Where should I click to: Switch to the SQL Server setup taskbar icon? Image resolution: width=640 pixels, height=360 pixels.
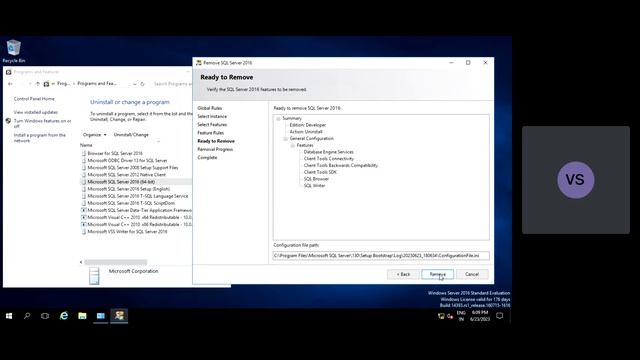click(119, 316)
